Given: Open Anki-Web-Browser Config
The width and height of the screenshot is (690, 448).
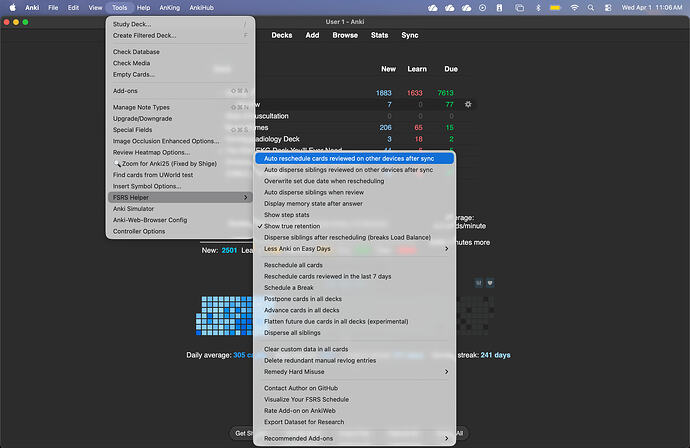Looking at the screenshot, I should pyautogui.click(x=180, y=220).
